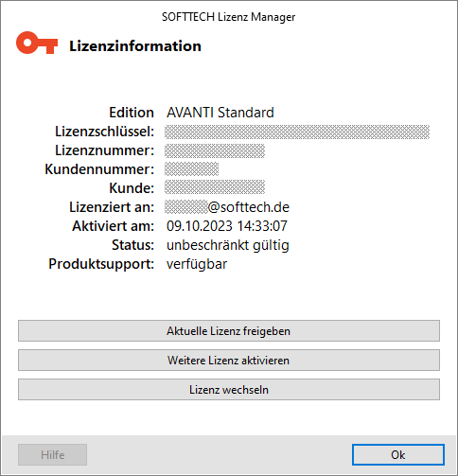Click the Edition label

tap(132, 113)
